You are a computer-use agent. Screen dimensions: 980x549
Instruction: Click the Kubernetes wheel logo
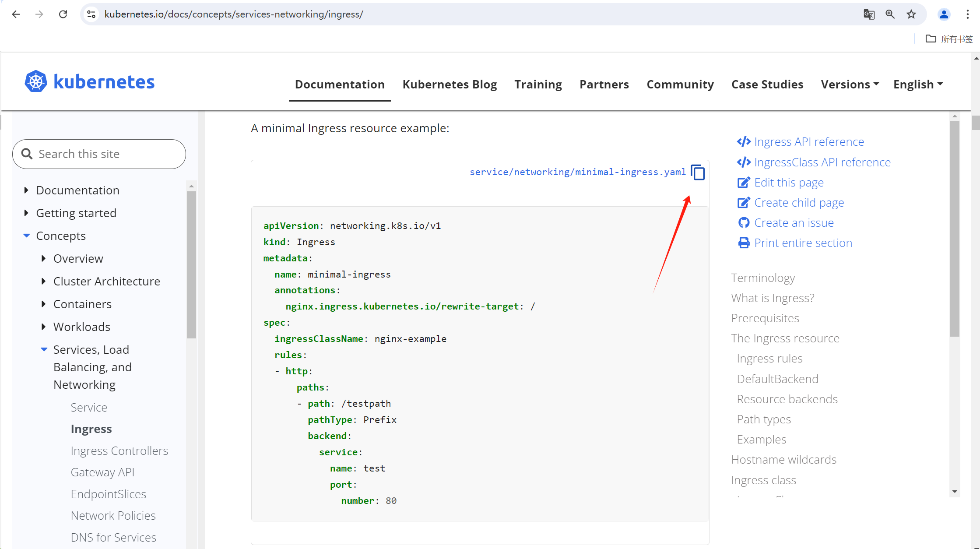click(x=35, y=81)
